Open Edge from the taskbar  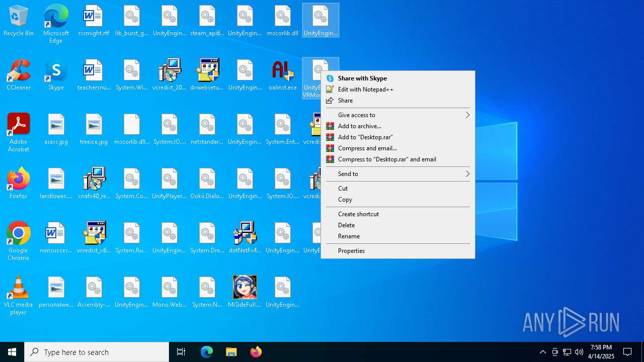coord(207,352)
